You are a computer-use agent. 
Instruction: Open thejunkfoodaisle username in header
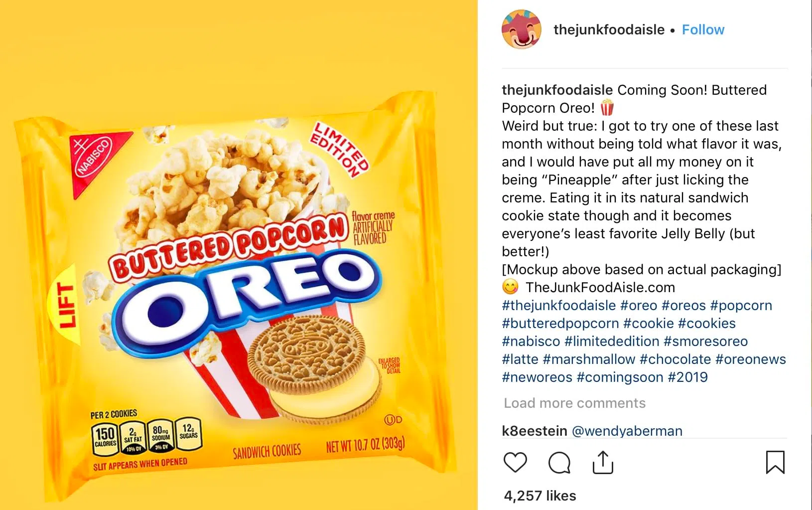pos(609,30)
